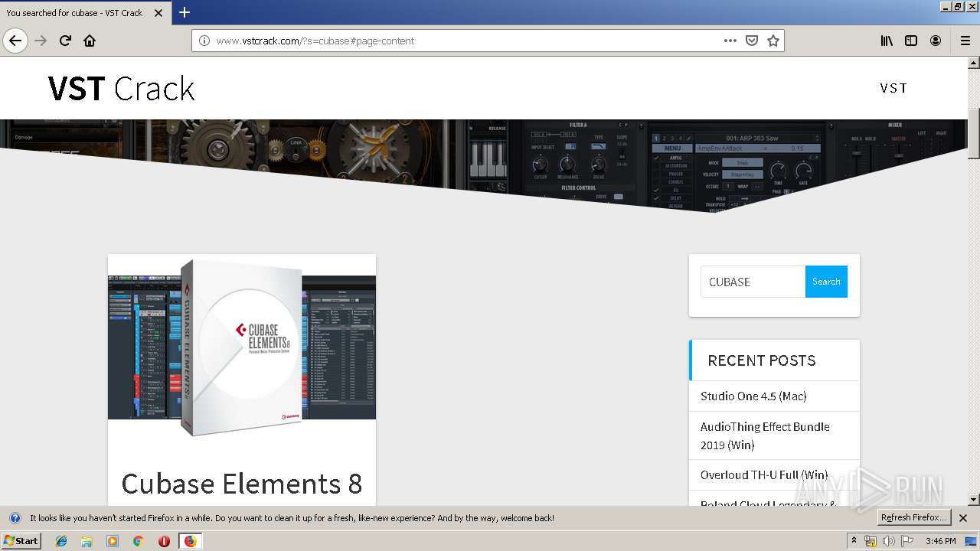Open the red Opera taskbar icon
This screenshot has height=551, width=980.
tap(164, 541)
